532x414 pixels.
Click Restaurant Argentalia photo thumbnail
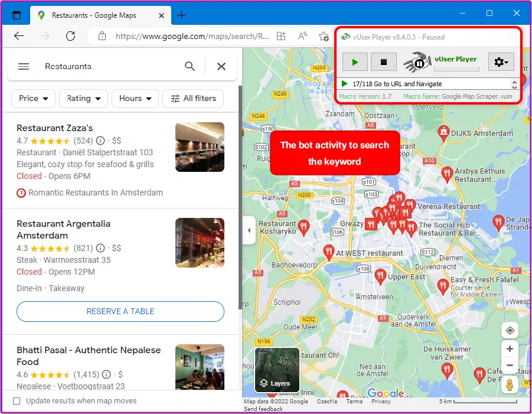click(x=200, y=243)
